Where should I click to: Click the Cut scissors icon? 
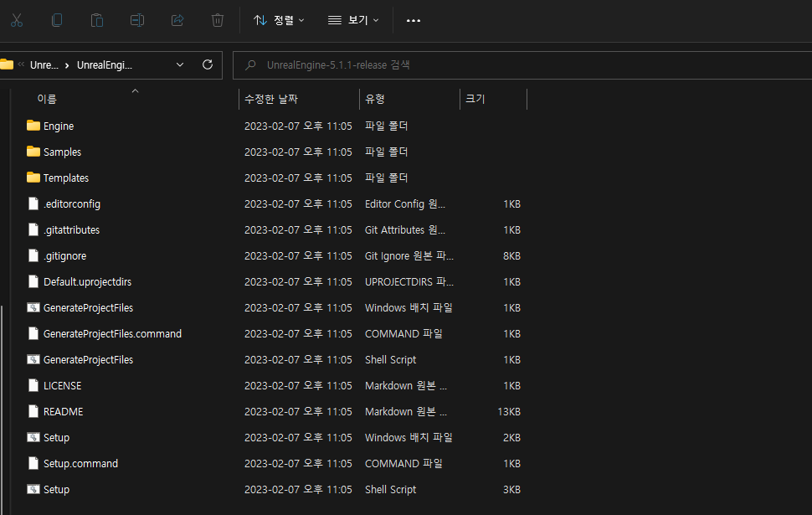[x=17, y=20]
